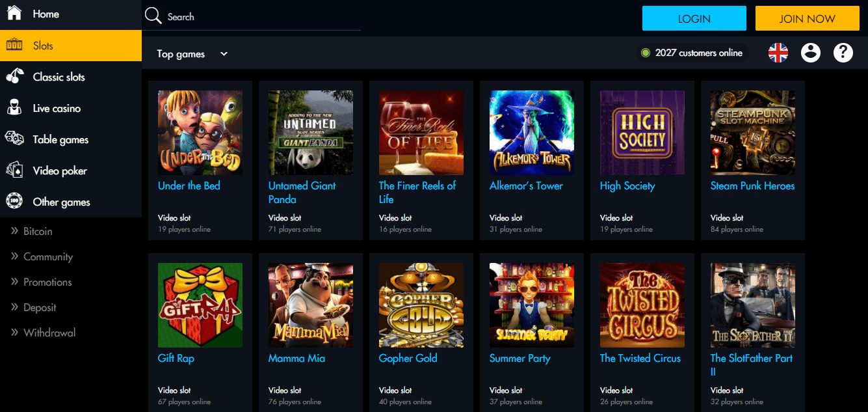Screen dimensions: 868x412
Task: Open Table games via the dice icon
Action: [x=14, y=139]
